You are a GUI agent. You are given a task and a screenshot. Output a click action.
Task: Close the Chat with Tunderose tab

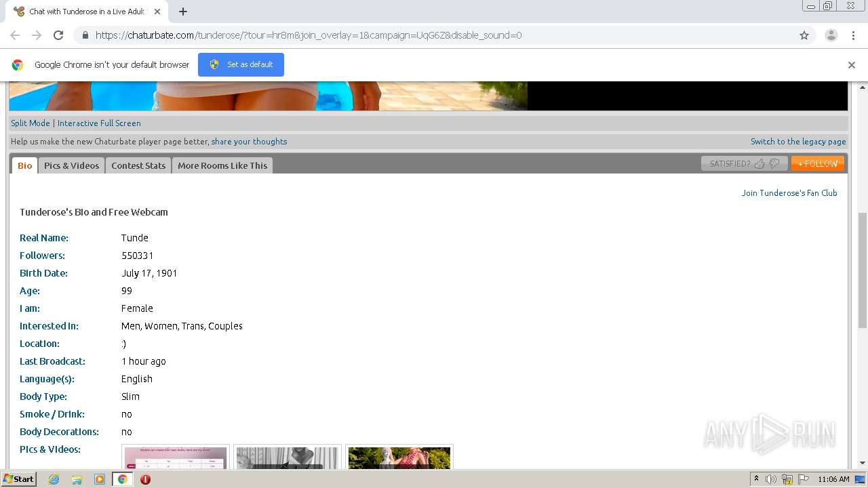[x=157, y=12]
